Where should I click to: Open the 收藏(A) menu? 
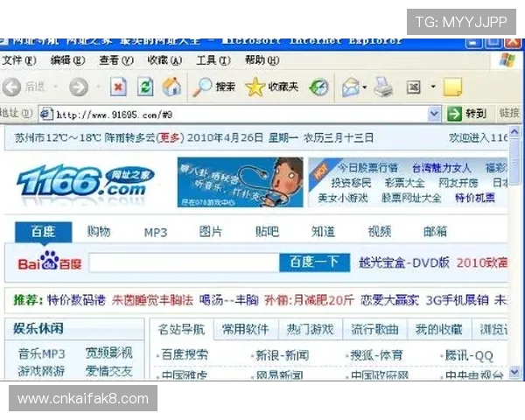tap(164, 60)
